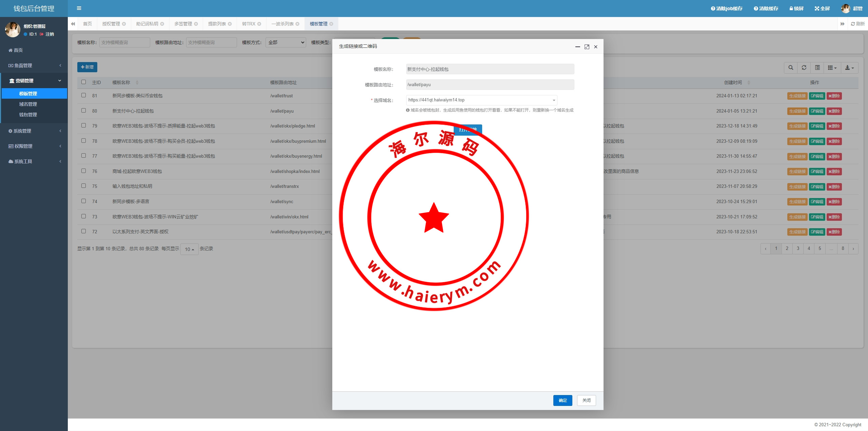Click the 模板名称 search input field
Image resolution: width=868 pixels, height=431 pixels.
click(124, 42)
